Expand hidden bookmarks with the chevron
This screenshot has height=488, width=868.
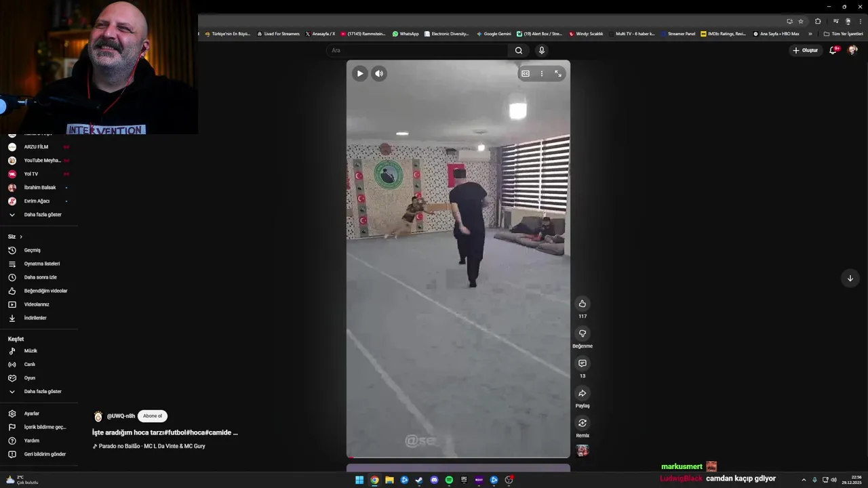coord(810,33)
